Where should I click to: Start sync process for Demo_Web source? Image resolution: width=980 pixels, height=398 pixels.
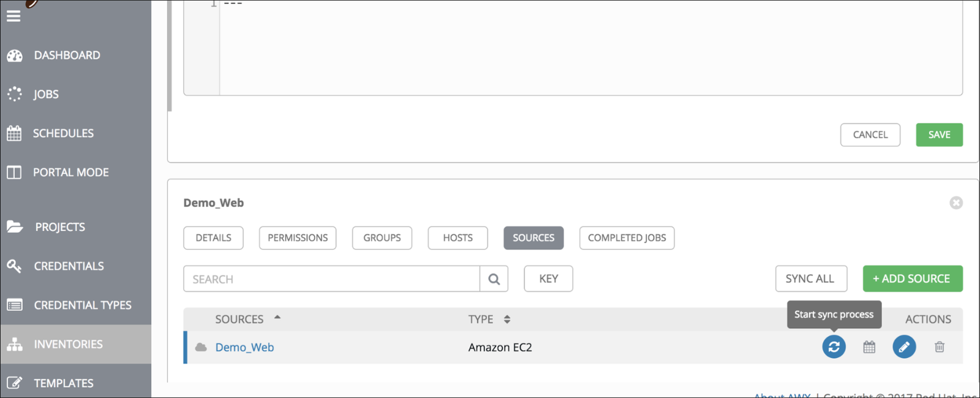pos(834,347)
